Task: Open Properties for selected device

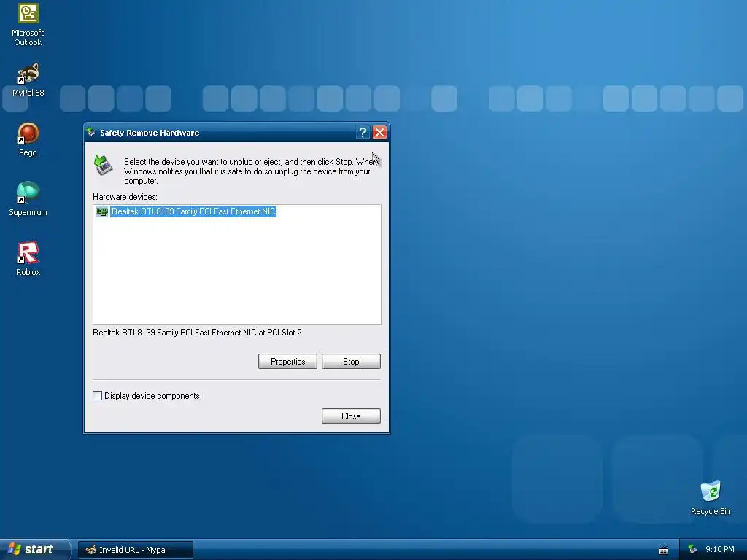Action: (287, 362)
